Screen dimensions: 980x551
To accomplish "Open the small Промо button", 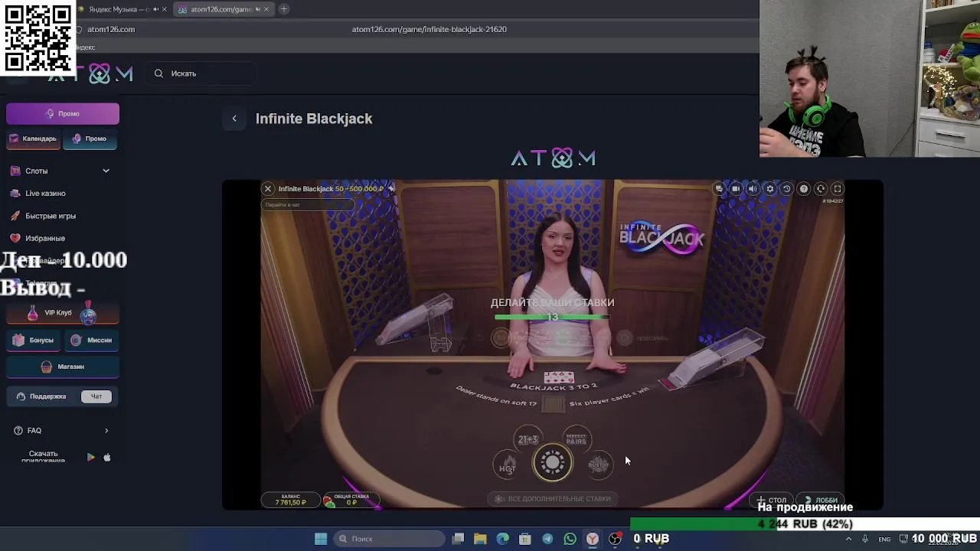I will tap(90, 139).
